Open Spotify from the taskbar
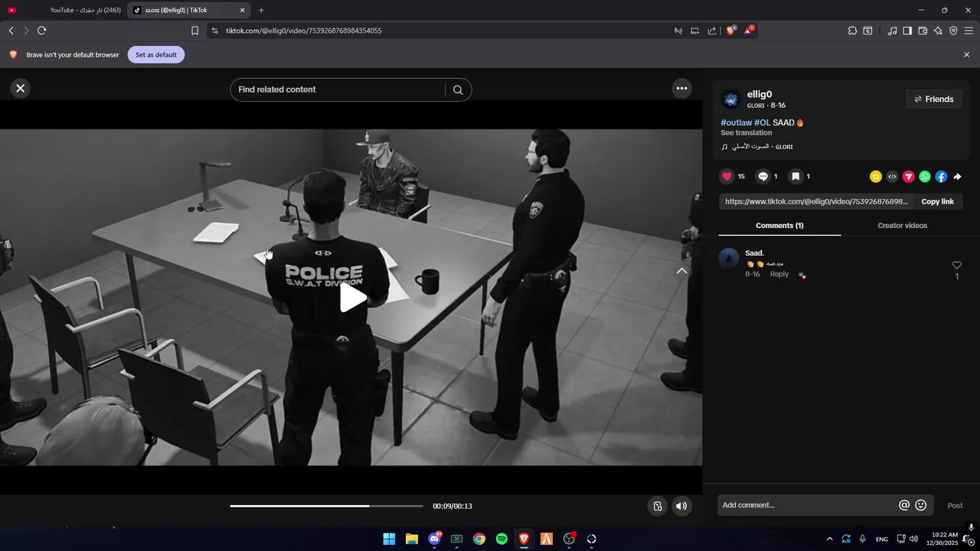 (501, 539)
